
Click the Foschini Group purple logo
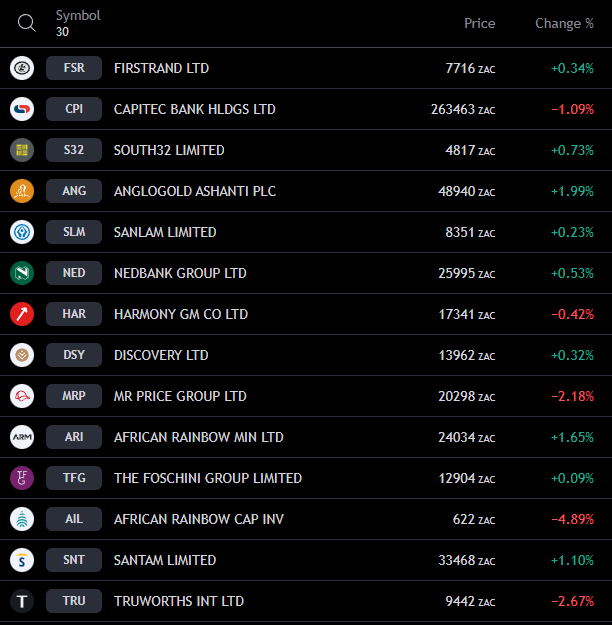pyautogui.click(x=22, y=478)
